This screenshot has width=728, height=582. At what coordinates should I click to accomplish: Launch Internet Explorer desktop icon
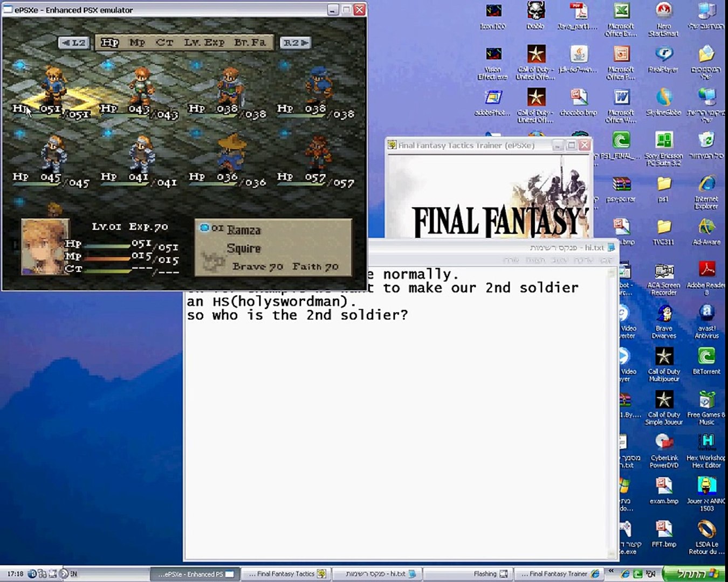pyautogui.click(x=706, y=192)
